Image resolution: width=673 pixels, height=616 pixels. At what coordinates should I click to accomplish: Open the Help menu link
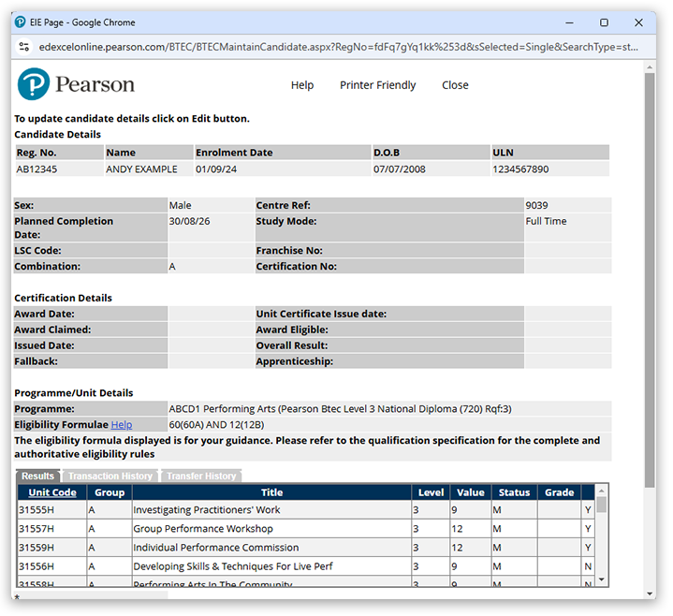pos(302,85)
